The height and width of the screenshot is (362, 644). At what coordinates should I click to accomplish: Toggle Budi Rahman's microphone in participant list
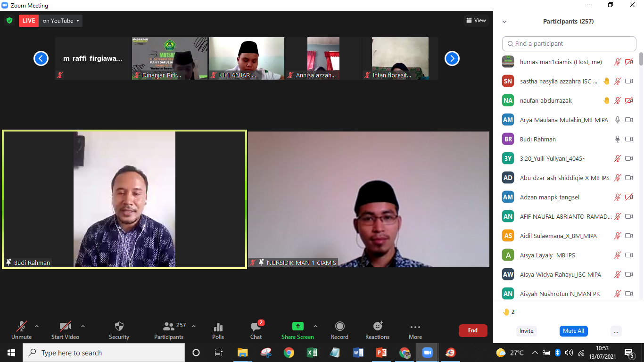(x=617, y=139)
